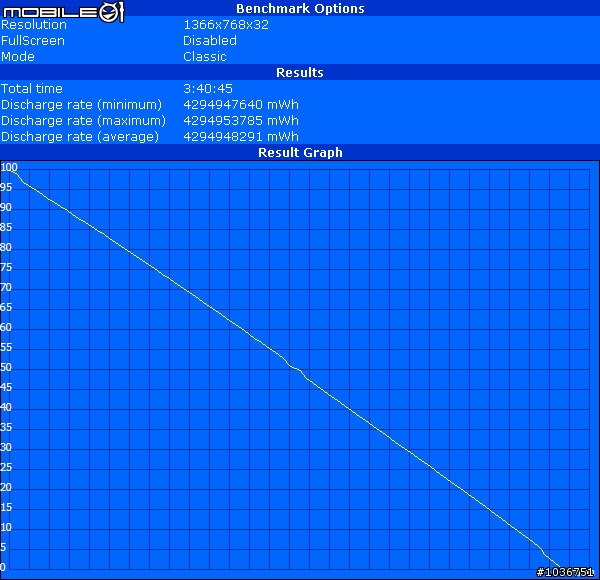This screenshot has height=580, width=600.
Task: Select the Total time label
Action: tap(32, 88)
